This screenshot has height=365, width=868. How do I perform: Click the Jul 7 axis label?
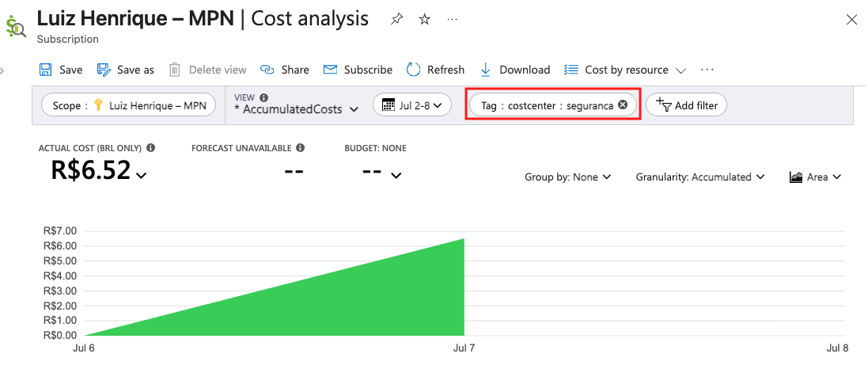tap(464, 348)
